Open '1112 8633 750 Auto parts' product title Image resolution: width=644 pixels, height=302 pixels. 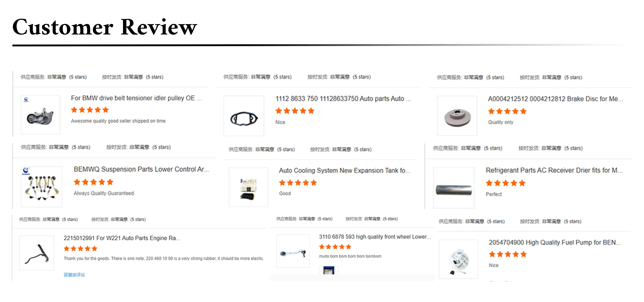[343, 99]
